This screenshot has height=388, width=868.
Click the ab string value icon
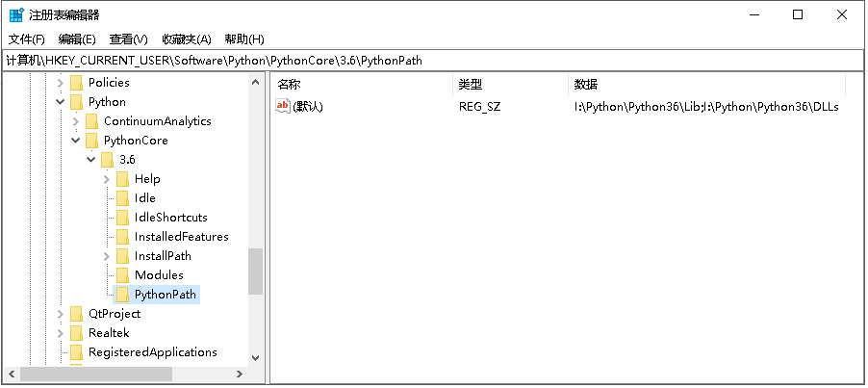283,107
